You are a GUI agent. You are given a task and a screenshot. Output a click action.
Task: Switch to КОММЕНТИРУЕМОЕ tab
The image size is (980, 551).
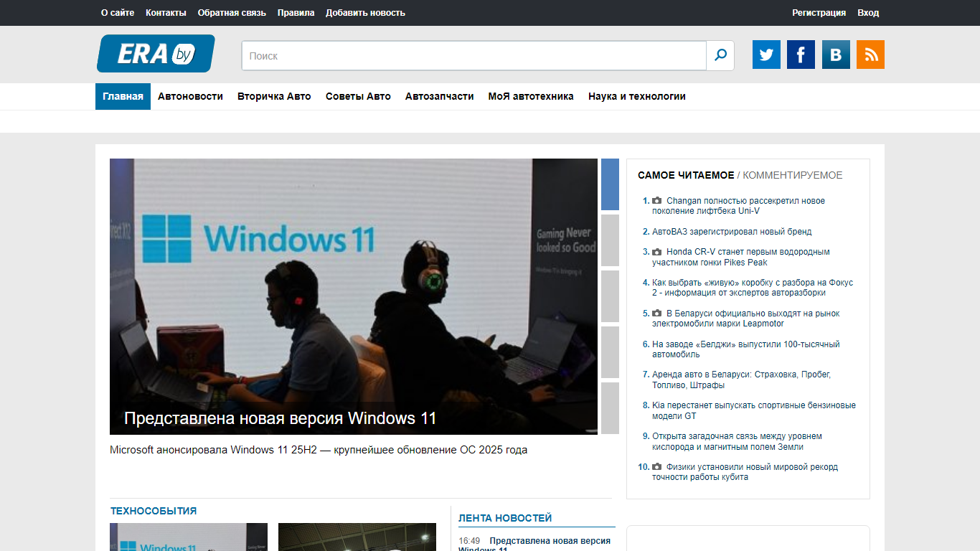[793, 175]
